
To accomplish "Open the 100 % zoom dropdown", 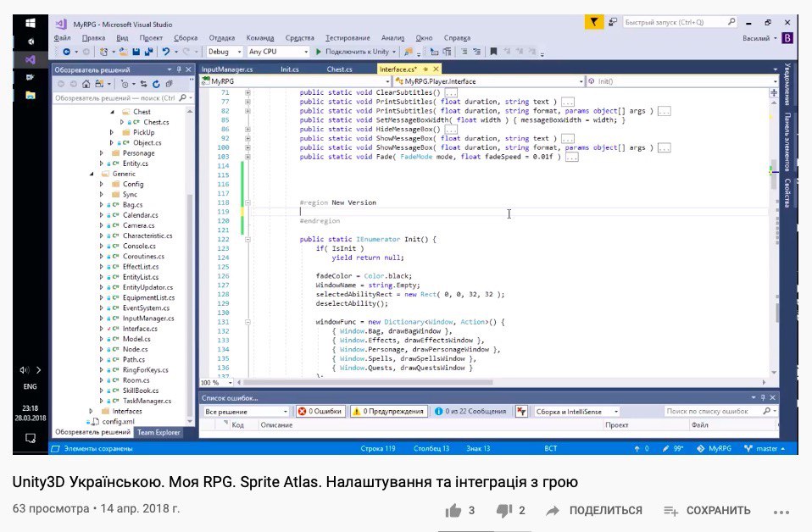I will [x=217, y=382].
